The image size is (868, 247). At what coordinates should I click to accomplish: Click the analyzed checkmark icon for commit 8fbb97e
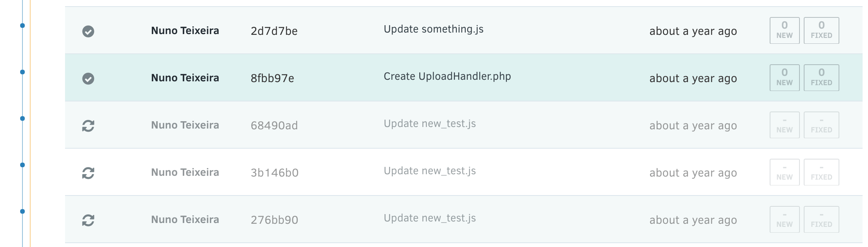(88, 79)
